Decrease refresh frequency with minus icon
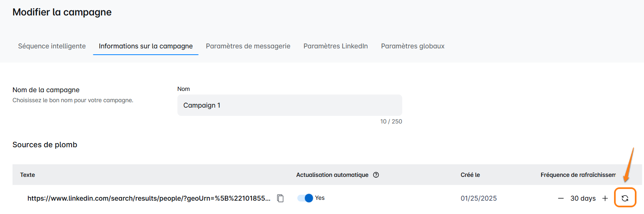The height and width of the screenshot is (214, 644). coord(561,199)
